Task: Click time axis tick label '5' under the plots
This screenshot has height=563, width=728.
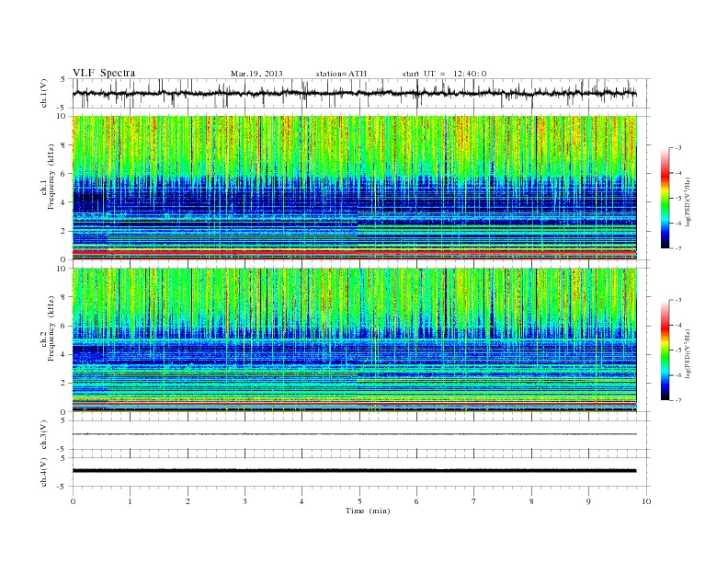Action: (x=359, y=501)
